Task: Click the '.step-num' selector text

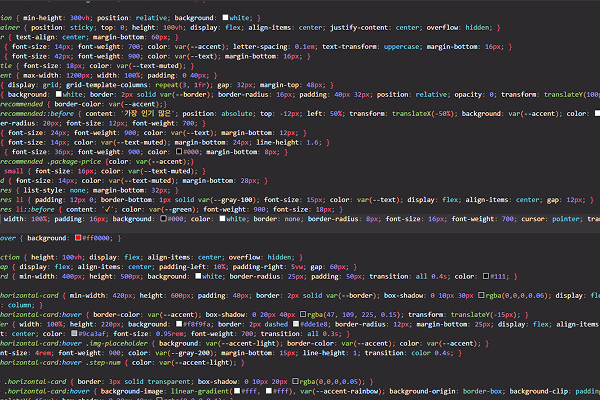Action: (103, 362)
